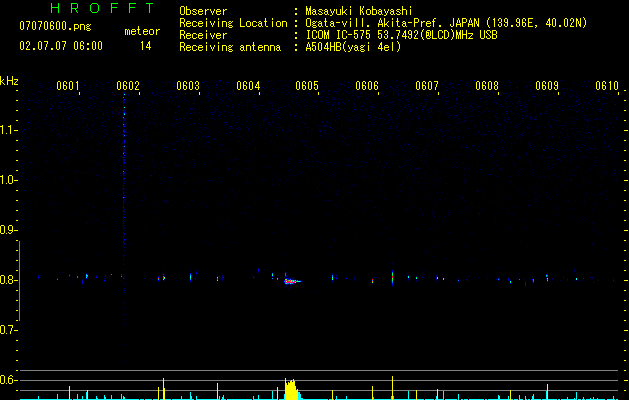Click the 0601 time marker
The height and width of the screenshot is (400, 629).
point(68,86)
